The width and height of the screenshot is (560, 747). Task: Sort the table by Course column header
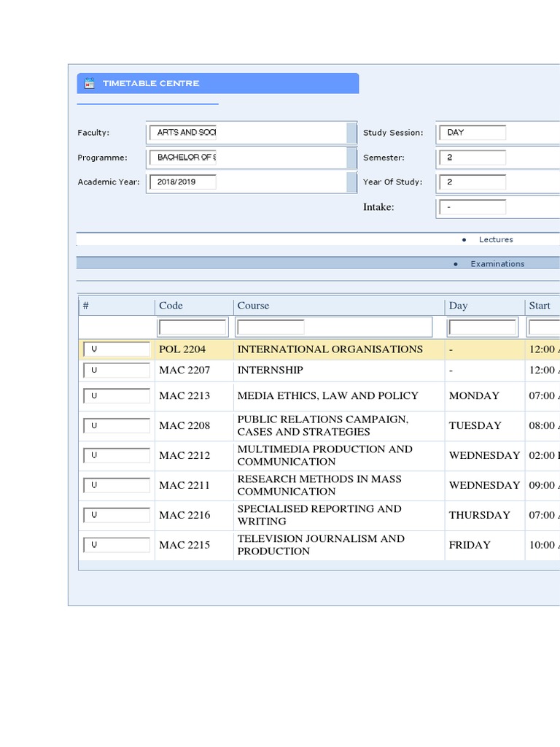253,306
